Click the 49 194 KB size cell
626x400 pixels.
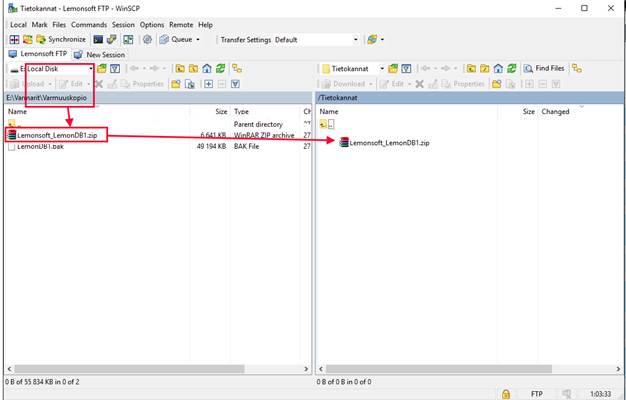click(x=211, y=147)
